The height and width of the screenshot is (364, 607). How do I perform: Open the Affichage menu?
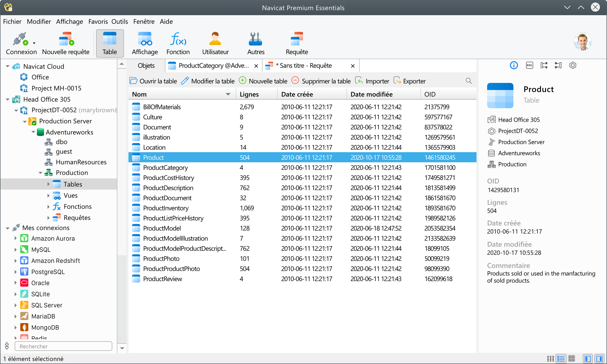[x=69, y=21]
